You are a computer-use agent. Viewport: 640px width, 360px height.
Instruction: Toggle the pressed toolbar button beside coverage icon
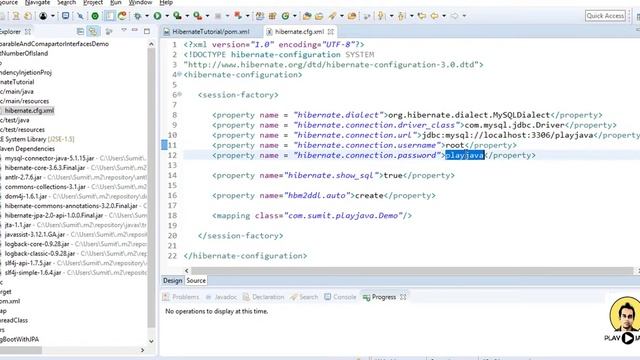(x=110, y=16)
